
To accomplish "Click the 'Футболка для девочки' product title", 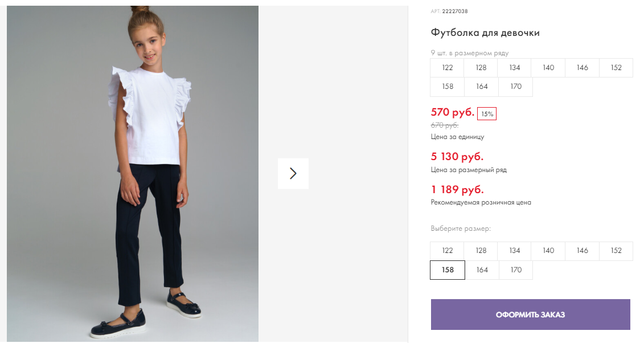I will [x=485, y=32].
